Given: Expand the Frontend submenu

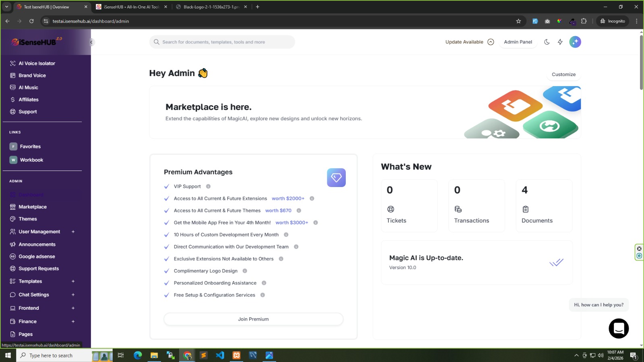Looking at the screenshot, I should click(x=73, y=308).
